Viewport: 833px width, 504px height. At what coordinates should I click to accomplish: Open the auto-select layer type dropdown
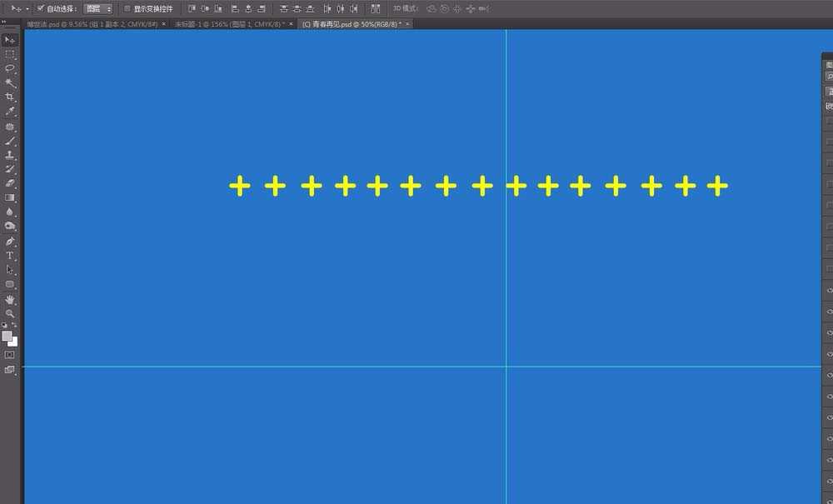pos(98,8)
